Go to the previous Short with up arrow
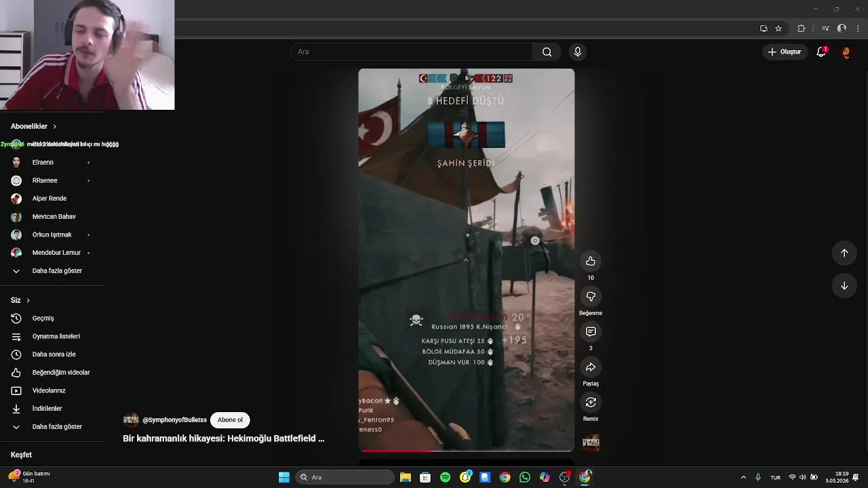The image size is (868, 488). [844, 253]
